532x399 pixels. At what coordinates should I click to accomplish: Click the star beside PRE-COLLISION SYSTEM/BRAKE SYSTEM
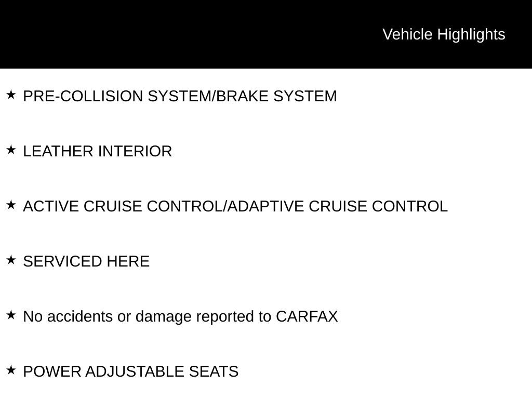point(11,95)
